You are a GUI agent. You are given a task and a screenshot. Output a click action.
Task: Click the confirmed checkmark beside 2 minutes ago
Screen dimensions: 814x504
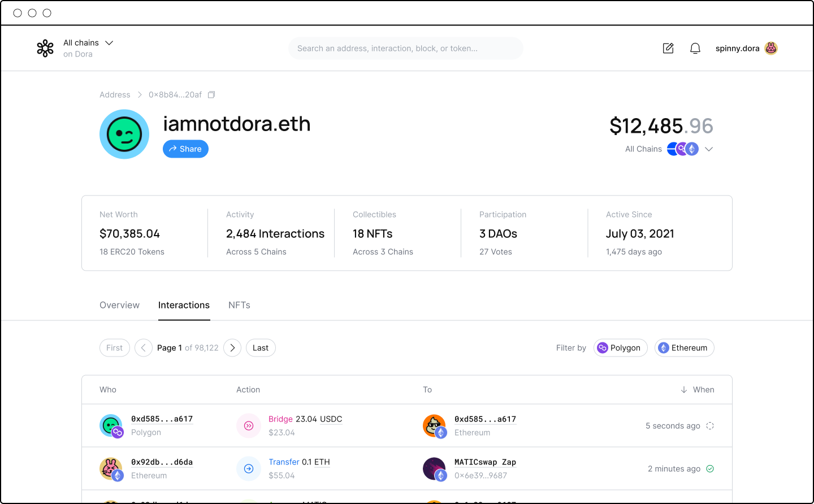click(x=710, y=469)
